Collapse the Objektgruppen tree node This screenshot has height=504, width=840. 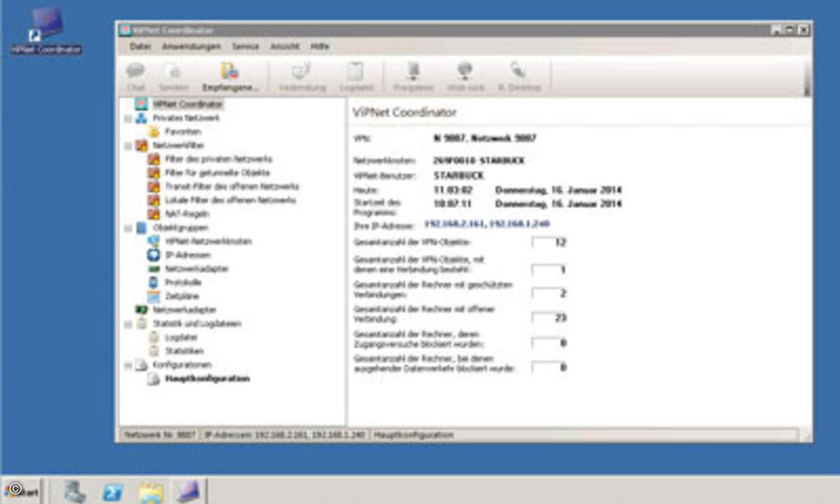tap(128, 228)
